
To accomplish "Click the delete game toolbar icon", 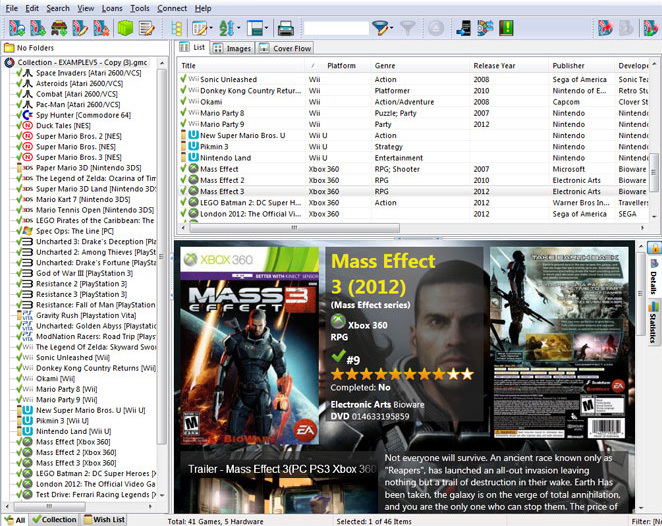I will point(101,28).
